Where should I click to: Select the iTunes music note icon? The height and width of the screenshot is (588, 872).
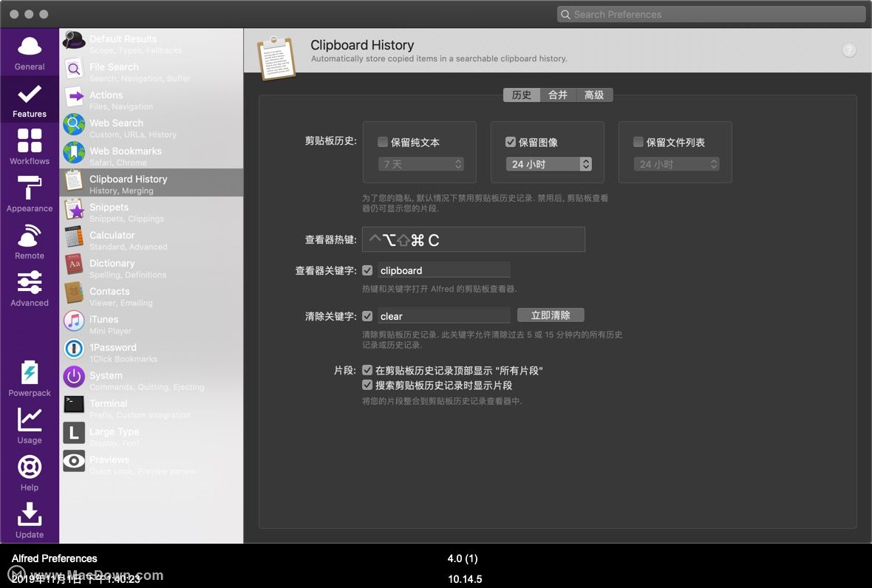click(74, 321)
